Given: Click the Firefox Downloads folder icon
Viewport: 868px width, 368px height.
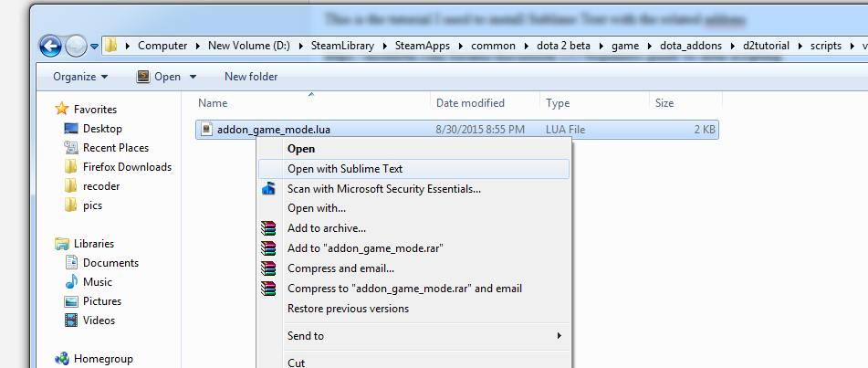Looking at the screenshot, I should point(70,167).
